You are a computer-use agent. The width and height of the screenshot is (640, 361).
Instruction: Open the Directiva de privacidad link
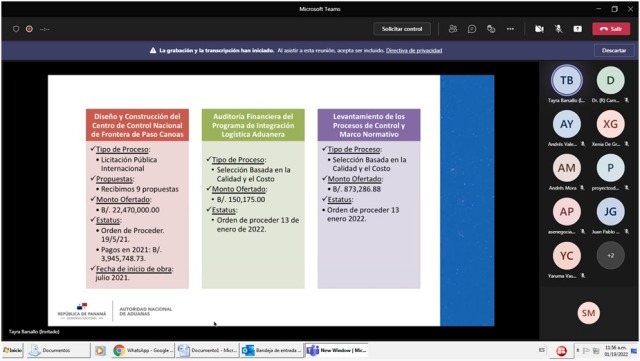(414, 51)
